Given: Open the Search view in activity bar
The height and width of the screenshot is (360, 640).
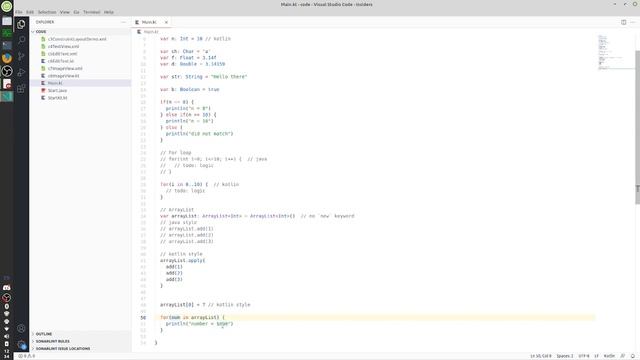Looking at the screenshot, I should coord(21,40).
